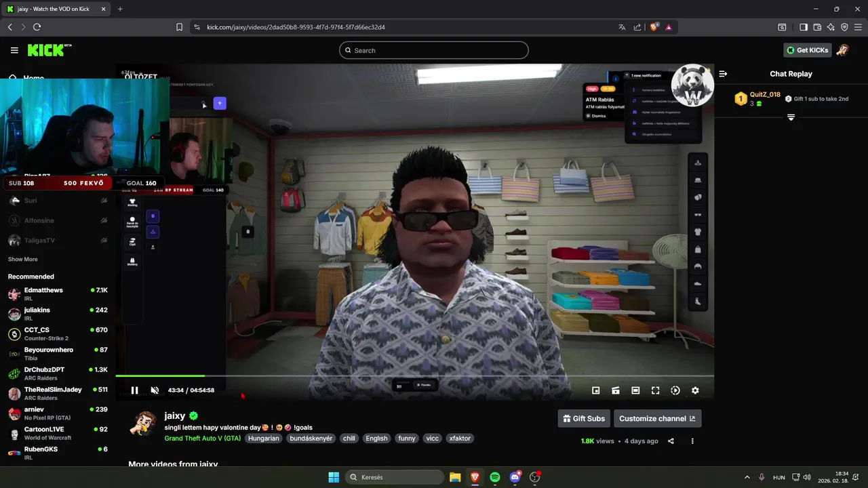Select the xfaktor tag

click(460, 439)
